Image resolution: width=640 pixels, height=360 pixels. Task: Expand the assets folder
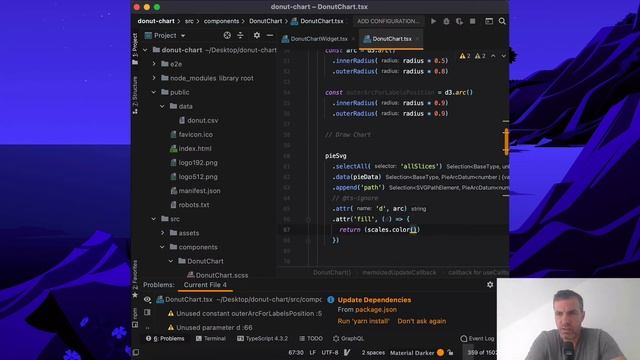162,233
